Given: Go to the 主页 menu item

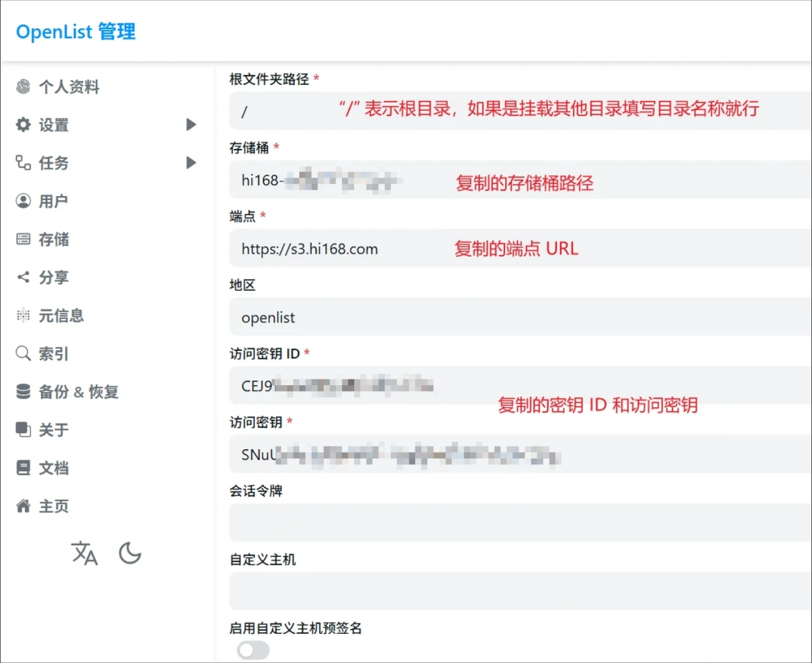Looking at the screenshot, I should (x=53, y=506).
